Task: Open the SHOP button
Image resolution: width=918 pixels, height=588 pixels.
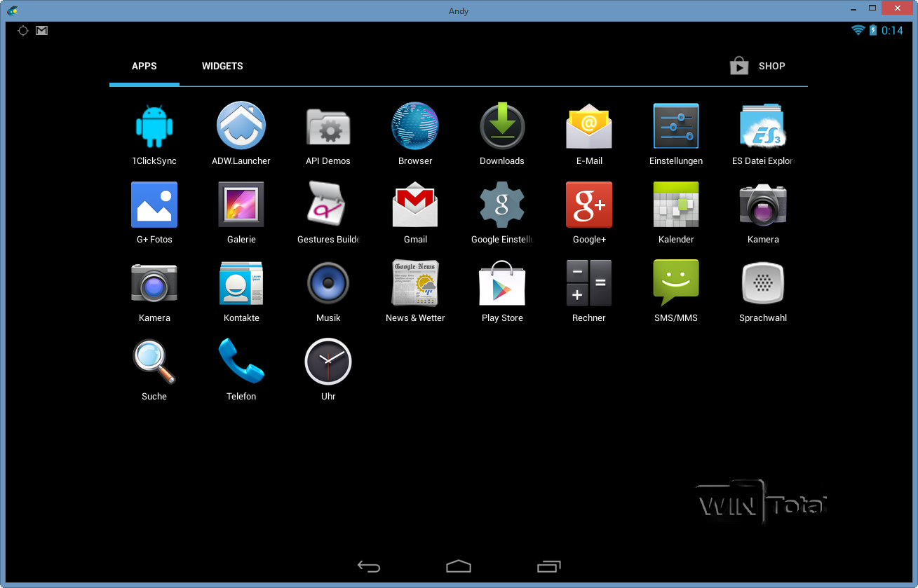Action: tap(757, 66)
